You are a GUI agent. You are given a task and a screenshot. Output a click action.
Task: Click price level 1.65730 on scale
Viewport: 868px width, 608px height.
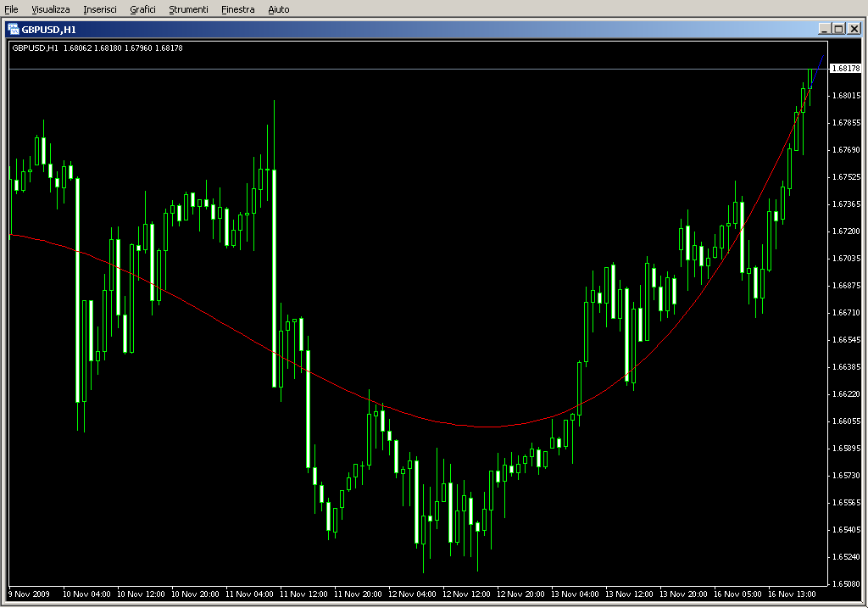(x=847, y=476)
